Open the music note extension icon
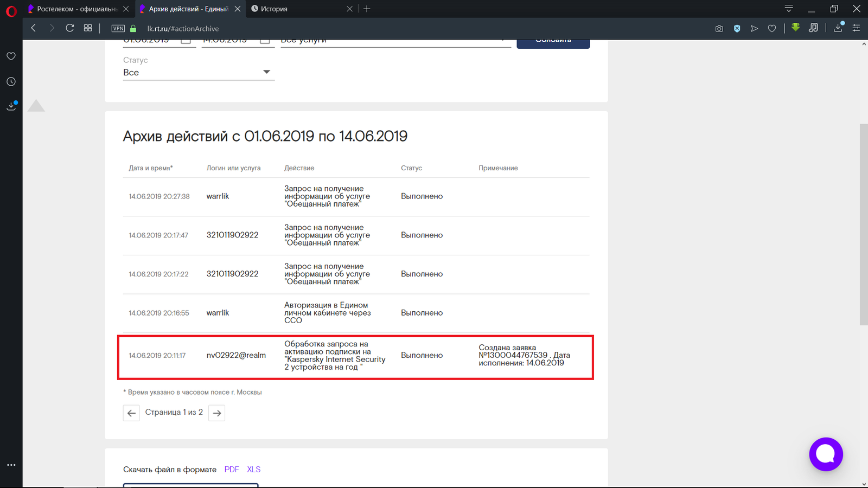868x488 pixels. click(813, 28)
